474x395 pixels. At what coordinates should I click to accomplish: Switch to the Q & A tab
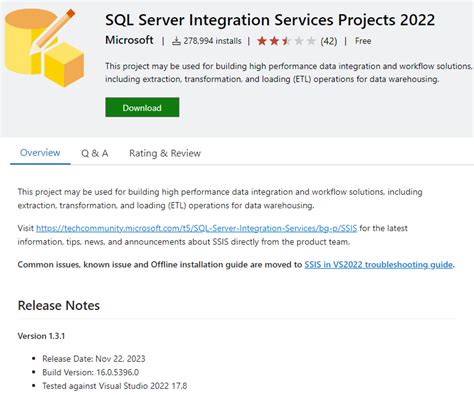pos(95,153)
